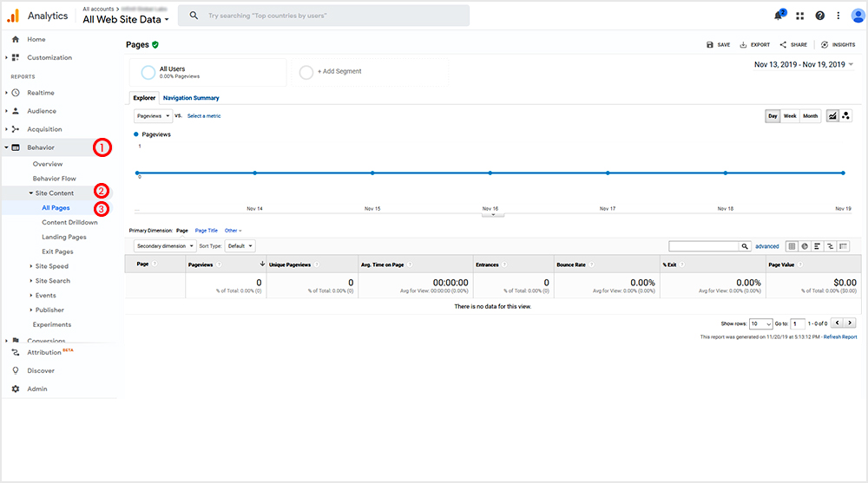The width and height of the screenshot is (868, 483).
Task: Switch to the Navigation Summary tab
Action: coord(191,98)
